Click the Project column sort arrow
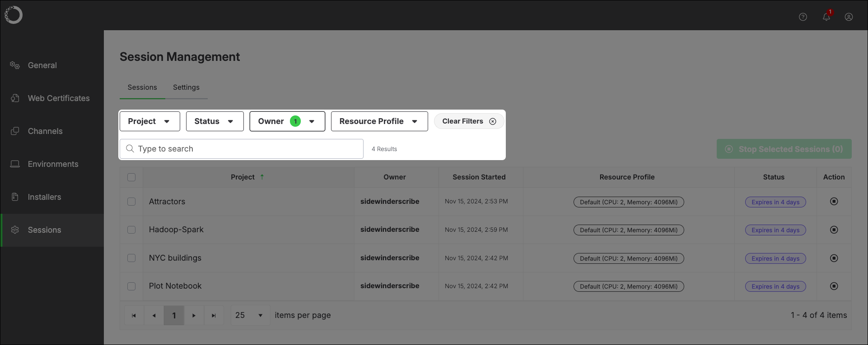 click(x=262, y=177)
